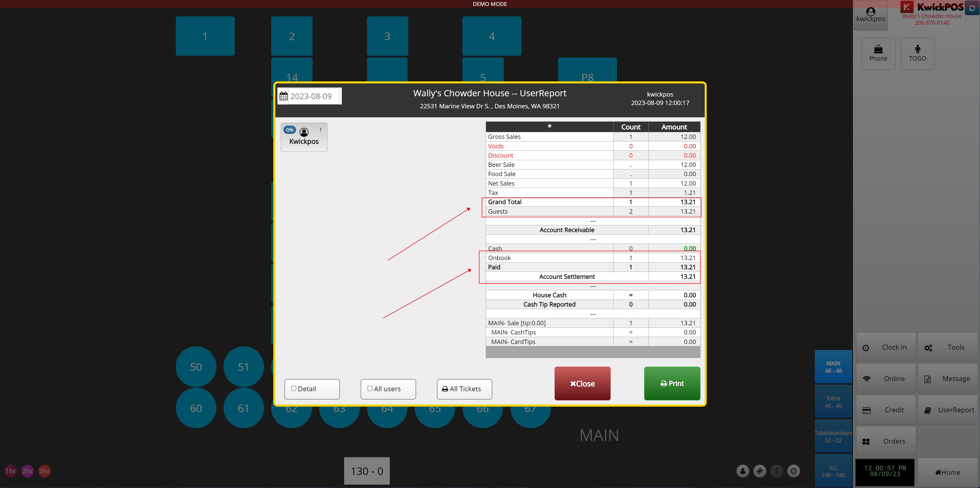This screenshot has width=980, height=488.
Task: Select round table 51
Action: coord(244,367)
